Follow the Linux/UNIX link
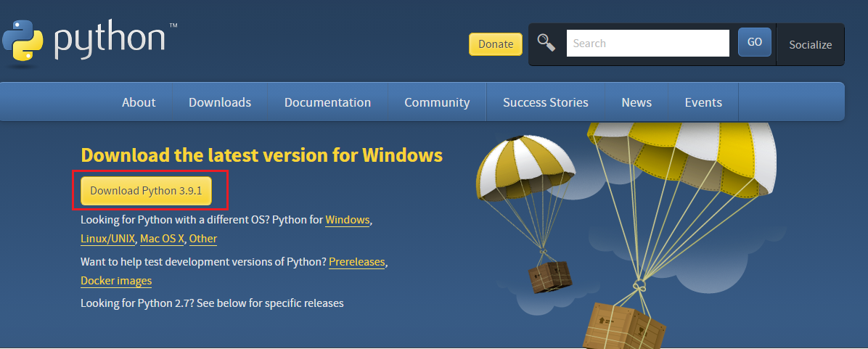868x349 pixels. [107, 239]
